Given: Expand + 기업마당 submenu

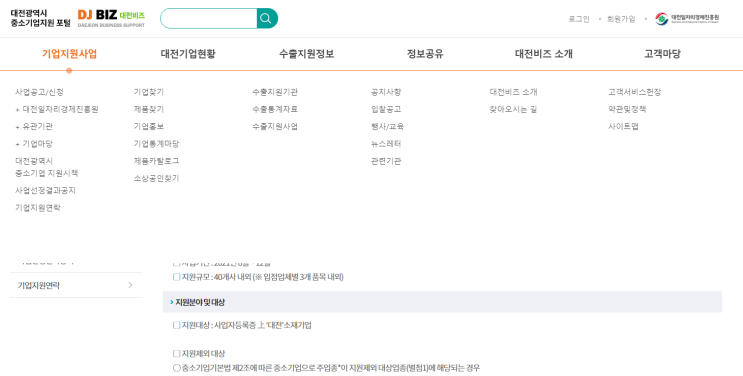Looking at the screenshot, I should click(34, 144).
